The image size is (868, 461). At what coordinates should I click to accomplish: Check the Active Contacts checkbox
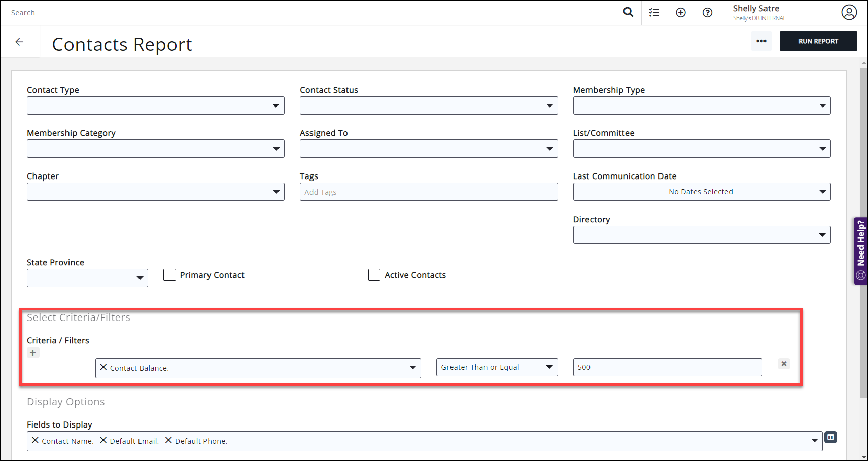(x=374, y=275)
